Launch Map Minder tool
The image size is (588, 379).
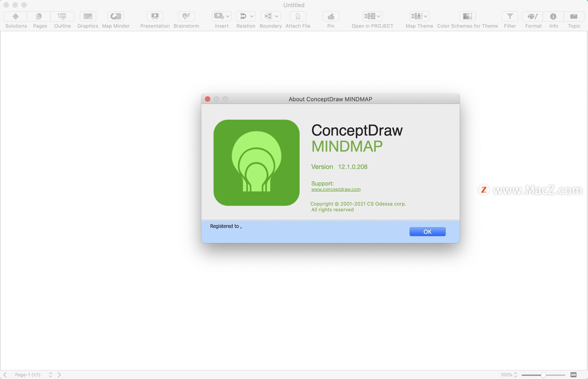115,16
